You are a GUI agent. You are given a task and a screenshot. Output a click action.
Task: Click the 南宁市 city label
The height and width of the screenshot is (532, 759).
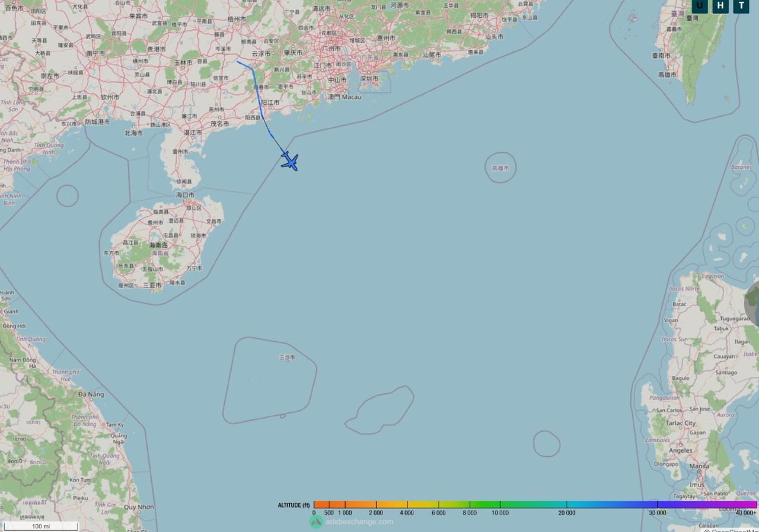96,53
